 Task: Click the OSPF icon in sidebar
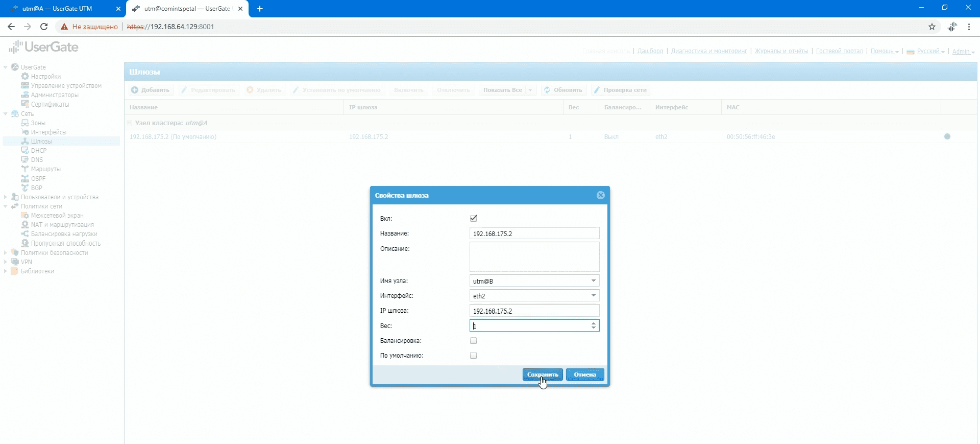point(24,179)
